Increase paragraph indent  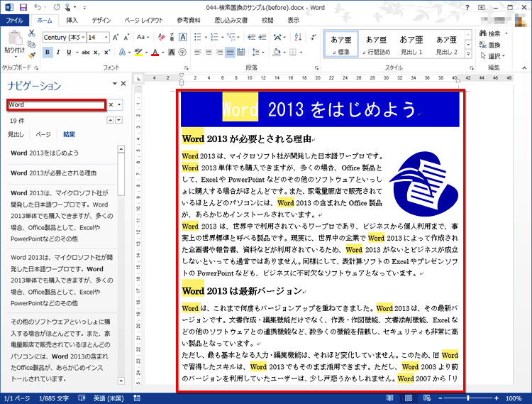point(262,37)
